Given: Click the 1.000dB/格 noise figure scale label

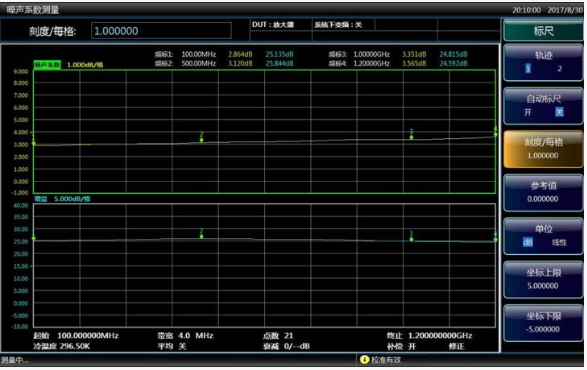Looking at the screenshot, I should pyautogui.click(x=85, y=65).
